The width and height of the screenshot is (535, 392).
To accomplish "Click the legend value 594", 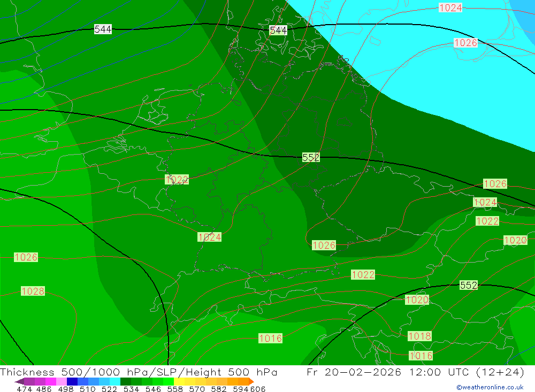I will (241, 389).
